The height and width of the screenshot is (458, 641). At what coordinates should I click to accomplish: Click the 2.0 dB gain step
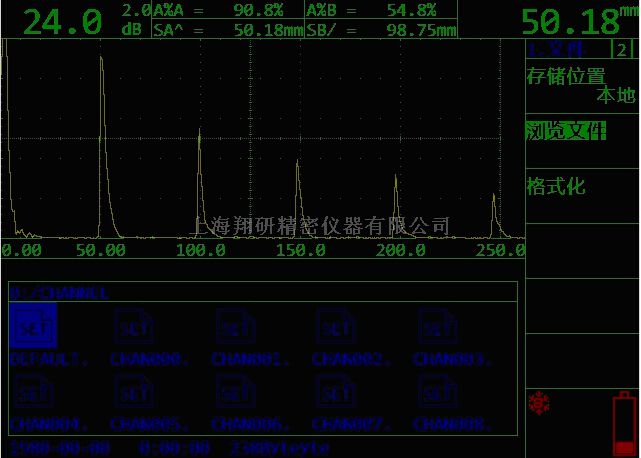(x=137, y=20)
